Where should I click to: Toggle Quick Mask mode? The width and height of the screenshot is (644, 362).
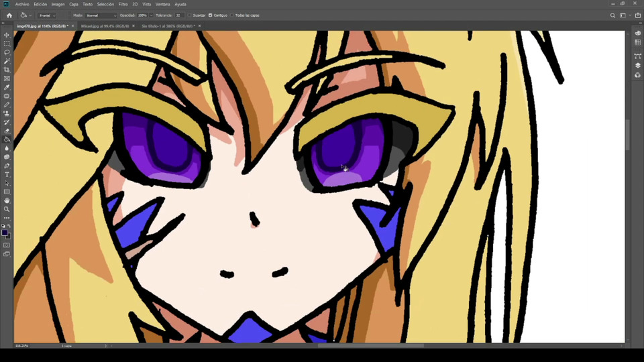coord(7,245)
